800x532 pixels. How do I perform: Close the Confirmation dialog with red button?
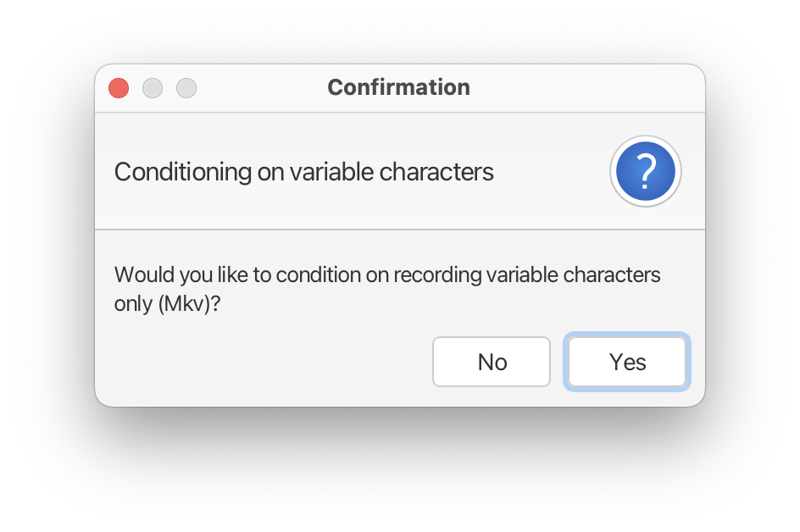tap(119, 88)
